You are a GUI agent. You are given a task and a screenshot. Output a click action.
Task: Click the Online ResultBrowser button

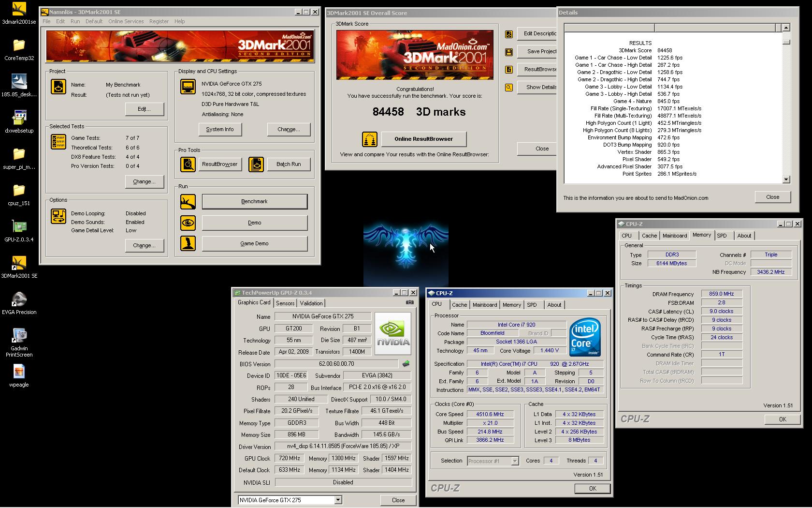point(424,139)
